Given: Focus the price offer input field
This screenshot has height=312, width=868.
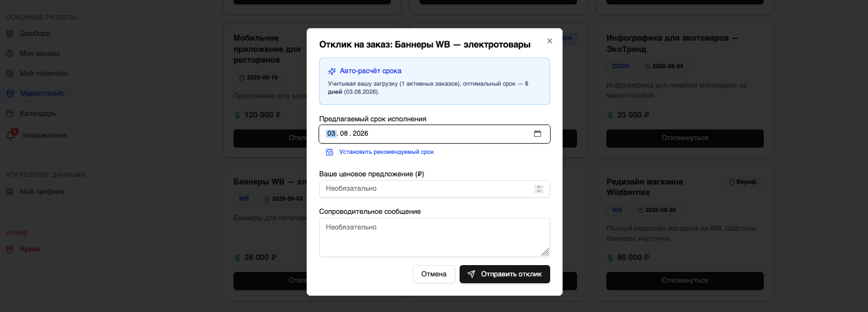Looking at the screenshot, I should tap(435, 189).
